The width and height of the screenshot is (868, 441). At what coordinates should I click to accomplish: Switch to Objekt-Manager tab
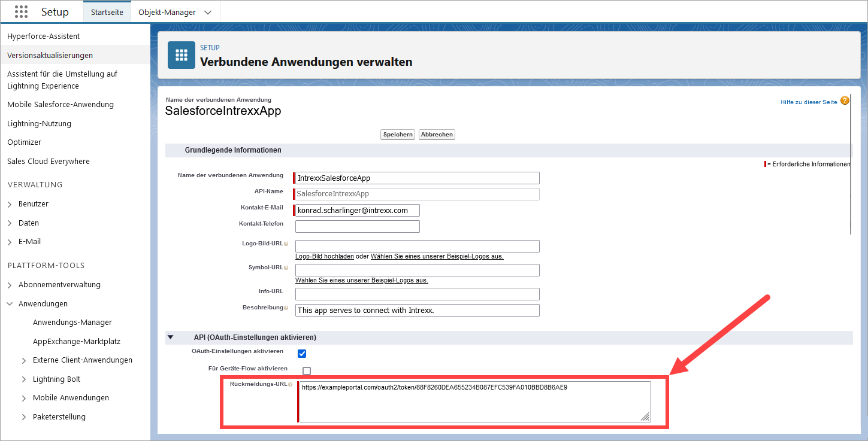pyautogui.click(x=167, y=12)
